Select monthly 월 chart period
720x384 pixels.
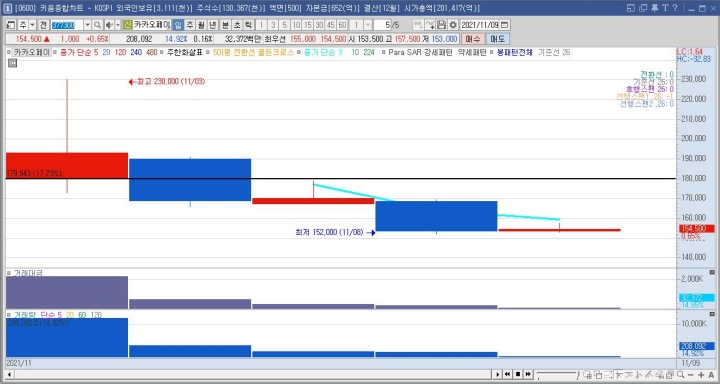pos(201,25)
